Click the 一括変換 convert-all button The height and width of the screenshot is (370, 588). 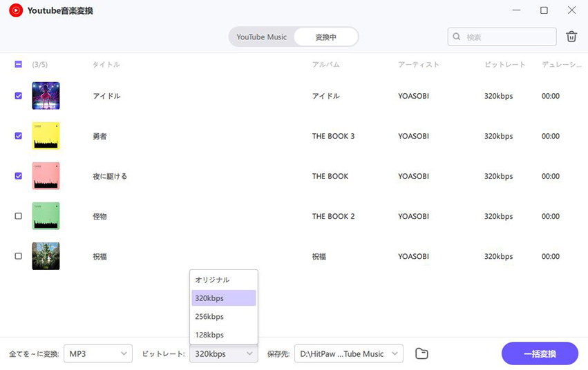pos(540,353)
